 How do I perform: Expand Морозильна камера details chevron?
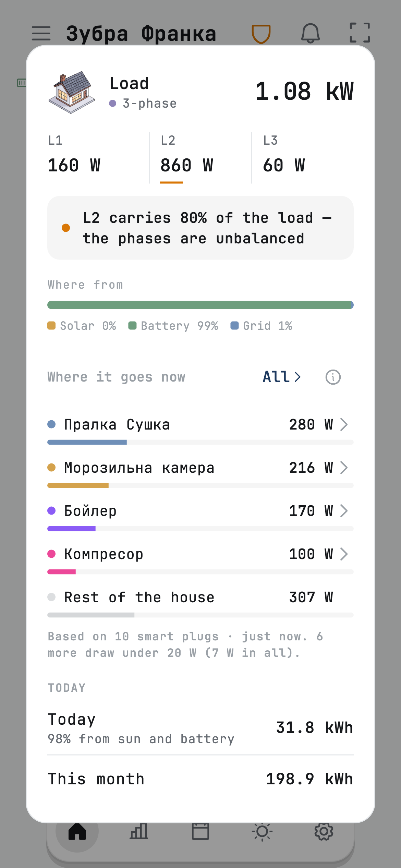click(344, 468)
